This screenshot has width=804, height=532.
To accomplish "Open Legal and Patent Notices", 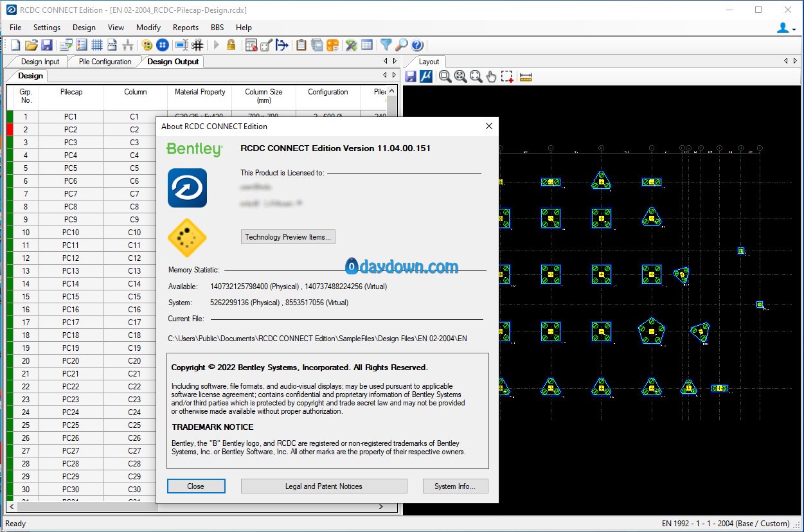I will [x=324, y=486].
